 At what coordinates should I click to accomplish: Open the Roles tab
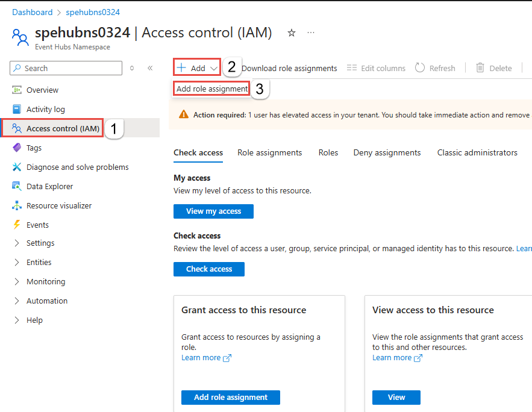pos(328,152)
